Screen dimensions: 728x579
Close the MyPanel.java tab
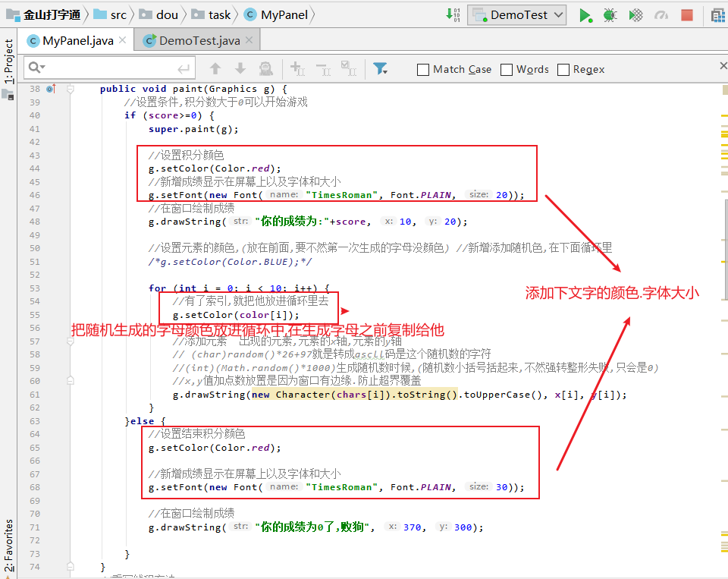pyautogui.click(x=122, y=40)
